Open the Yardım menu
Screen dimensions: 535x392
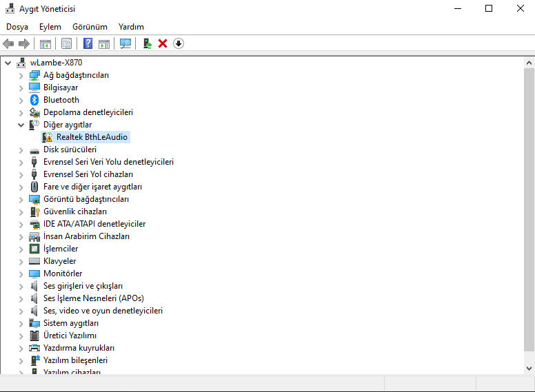click(x=131, y=27)
